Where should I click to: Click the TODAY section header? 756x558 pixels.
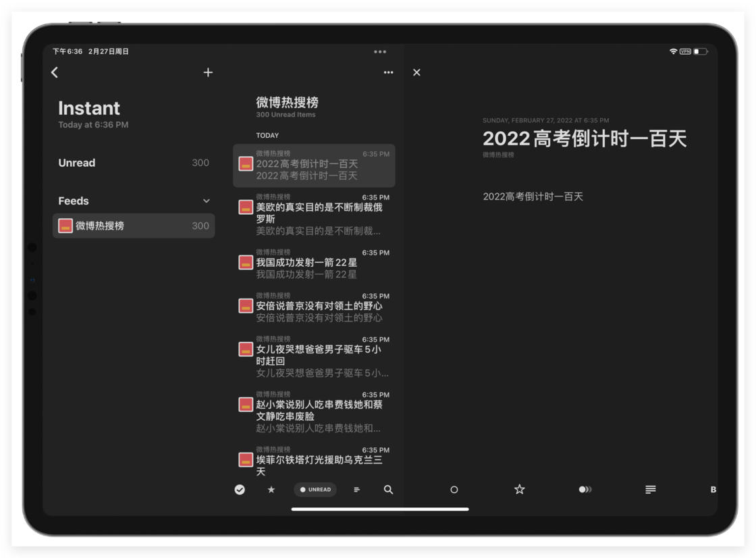pos(267,136)
